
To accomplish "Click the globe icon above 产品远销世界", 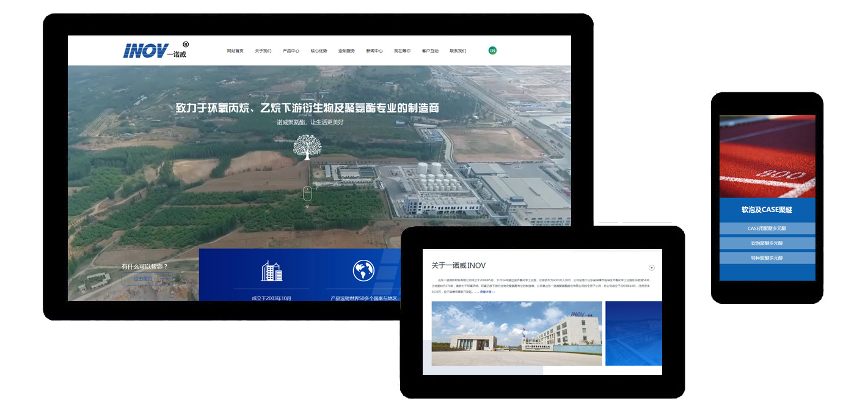I will pos(363,270).
